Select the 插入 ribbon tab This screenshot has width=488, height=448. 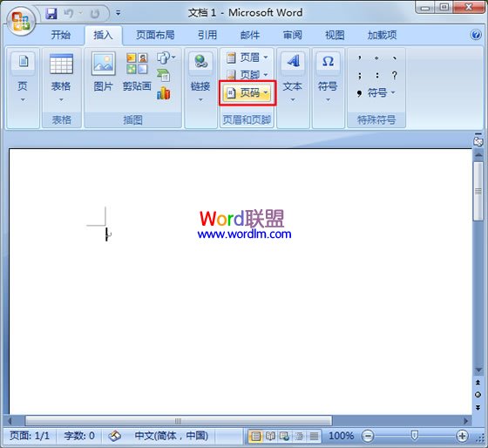[104, 35]
